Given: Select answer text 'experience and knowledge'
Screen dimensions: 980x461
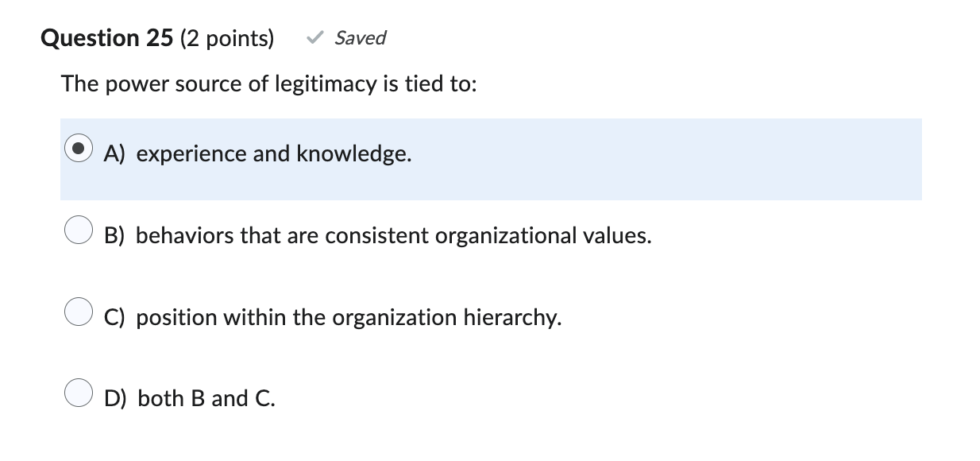Looking at the screenshot, I should point(273,153).
